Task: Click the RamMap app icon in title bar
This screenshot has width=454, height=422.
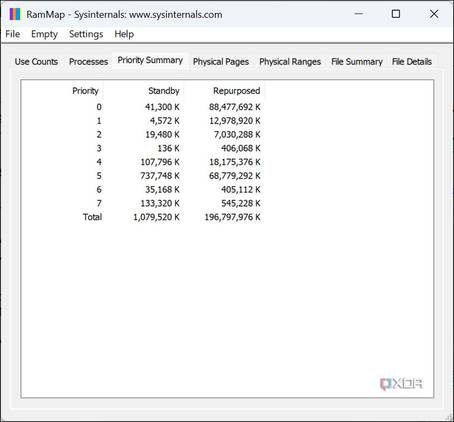Action: [15, 14]
